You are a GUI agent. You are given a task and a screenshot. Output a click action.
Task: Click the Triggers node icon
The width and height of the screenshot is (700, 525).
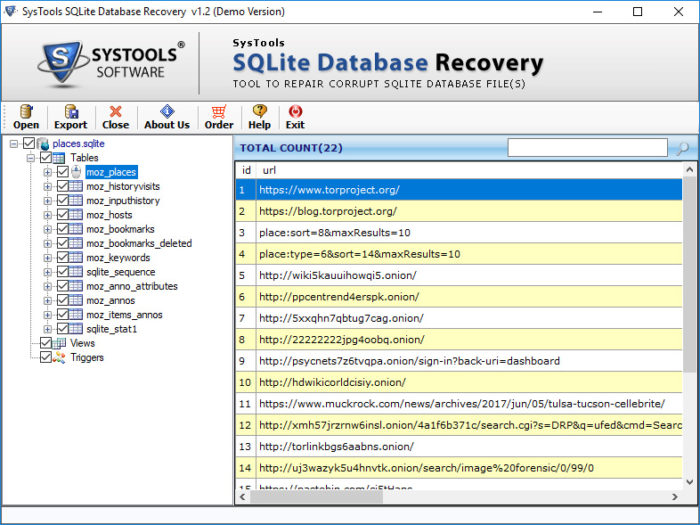click(59, 358)
